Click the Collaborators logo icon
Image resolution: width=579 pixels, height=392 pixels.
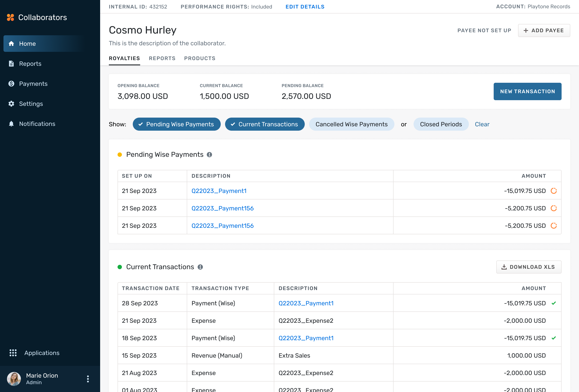(10, 17)
